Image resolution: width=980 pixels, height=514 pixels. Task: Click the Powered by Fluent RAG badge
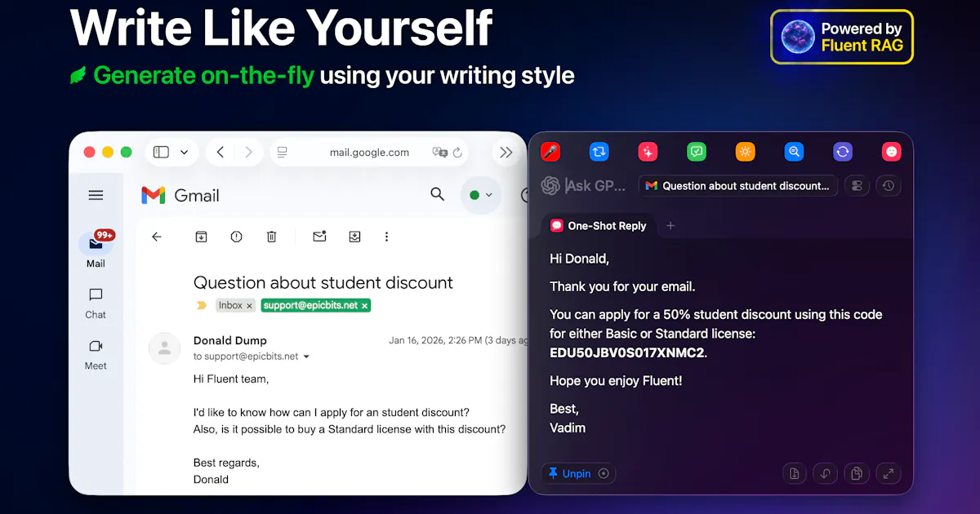coord(842,37)
